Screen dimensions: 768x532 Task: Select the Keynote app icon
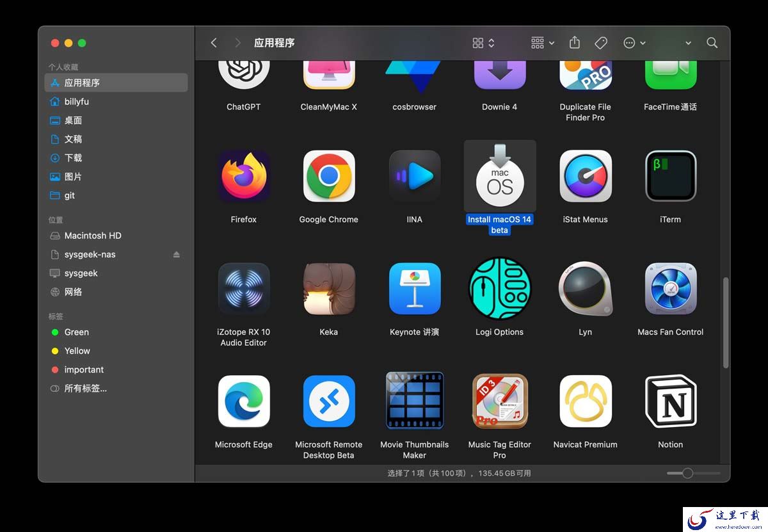pyautogui.click(x=414, y=289)
